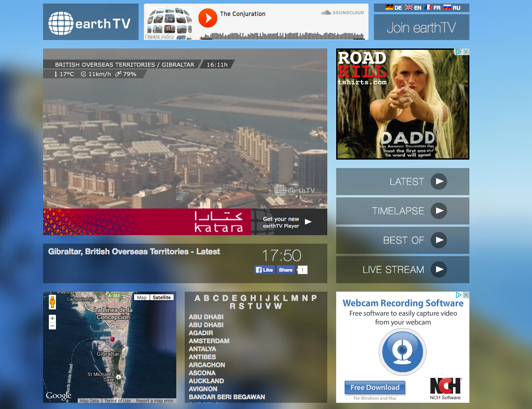Switch site language to German (DE)

(x=393, y=8)
